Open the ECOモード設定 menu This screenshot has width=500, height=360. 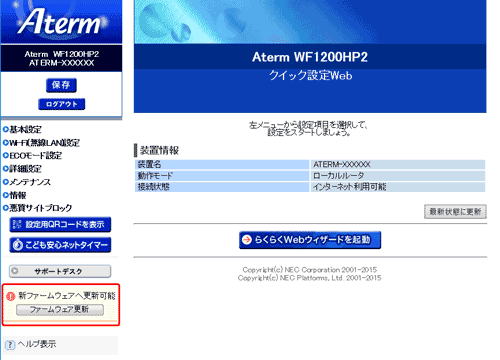pos(35,155)
